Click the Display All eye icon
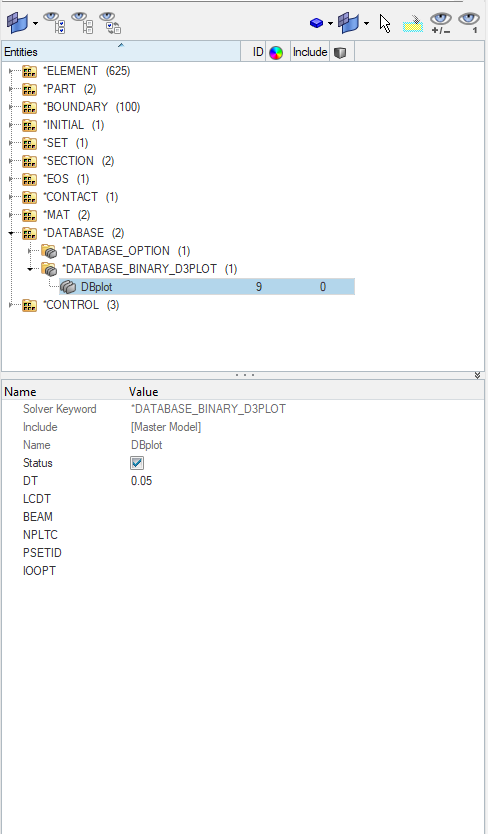The width and height of the screenshot is (488, 834). click(54, 23)
